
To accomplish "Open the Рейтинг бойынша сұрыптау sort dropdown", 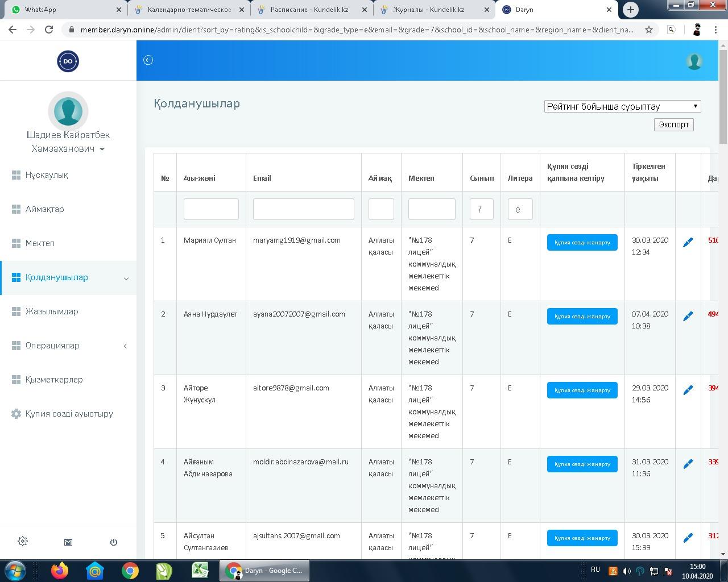I will pos(622,106).
